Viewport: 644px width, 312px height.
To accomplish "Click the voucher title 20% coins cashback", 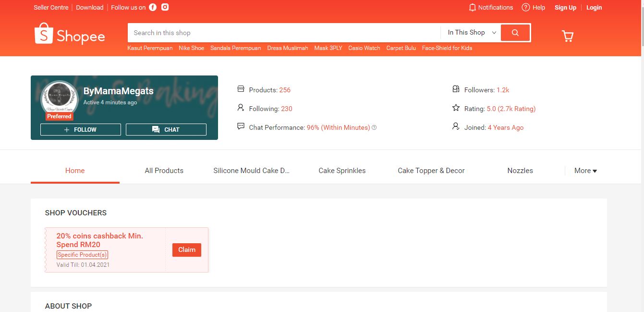I will [100, 240].
